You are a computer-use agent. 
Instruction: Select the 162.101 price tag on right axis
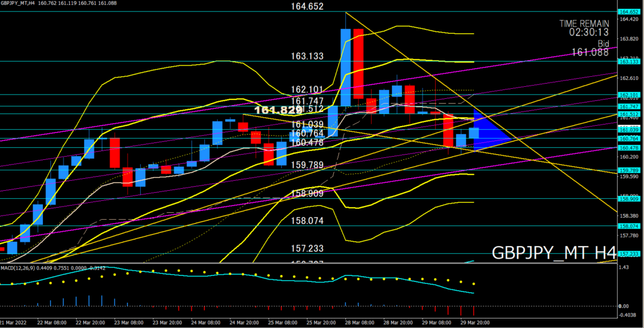coord(628,95)
